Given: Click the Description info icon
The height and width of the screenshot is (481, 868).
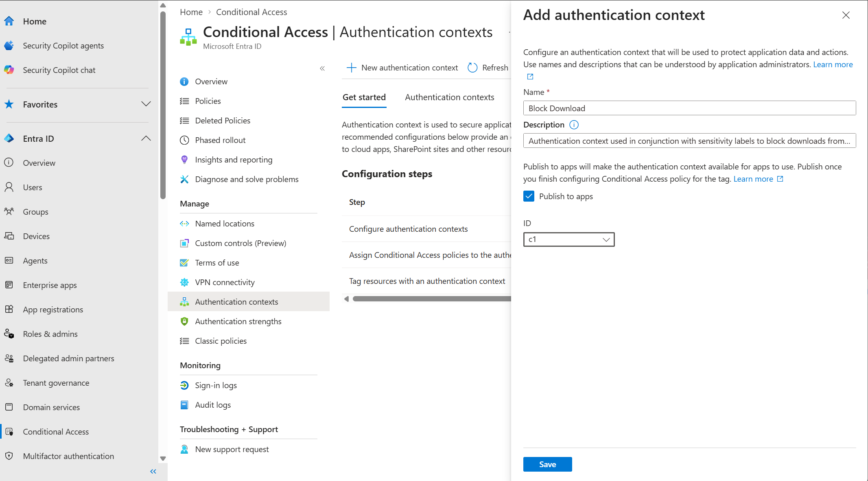Looking at the screenshot, I should 574,125.
